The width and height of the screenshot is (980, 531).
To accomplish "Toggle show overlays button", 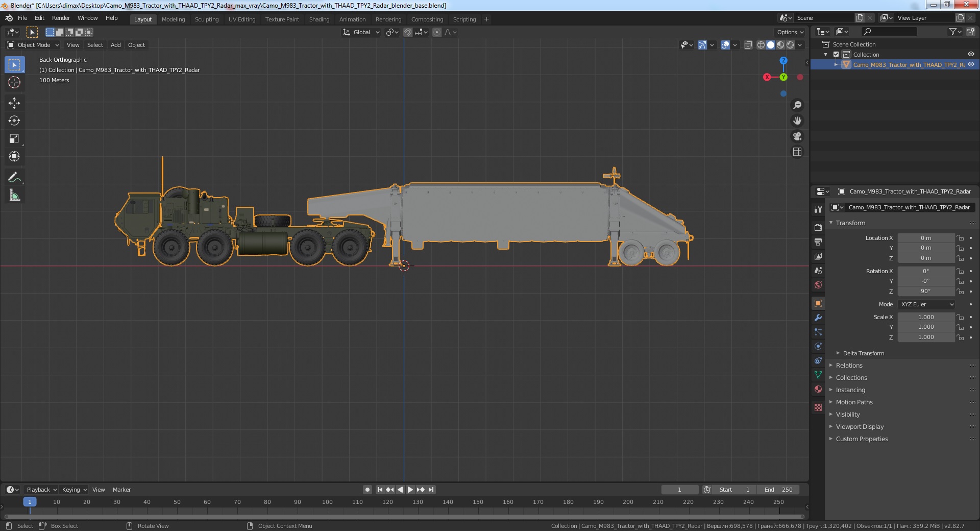I will (x=725, y=45).
